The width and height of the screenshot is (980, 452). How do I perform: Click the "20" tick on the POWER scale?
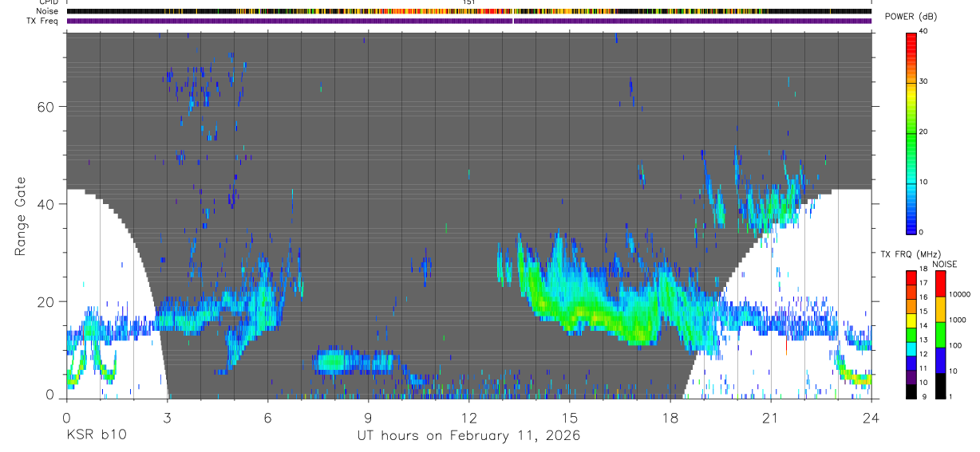[x=923, y=132]
